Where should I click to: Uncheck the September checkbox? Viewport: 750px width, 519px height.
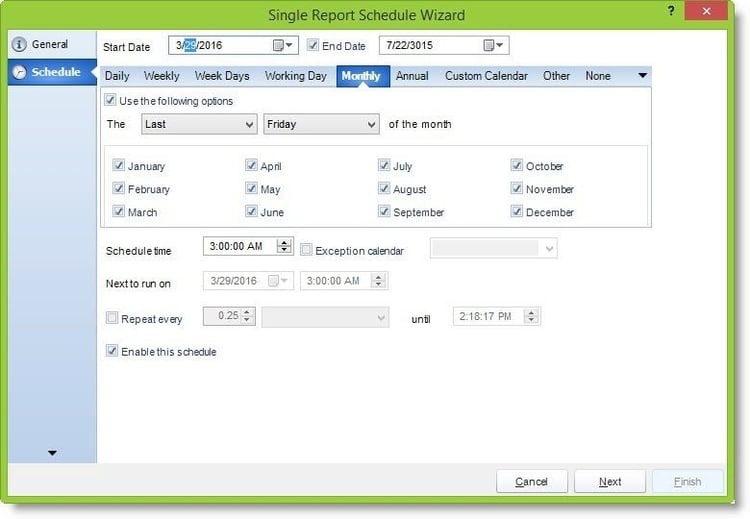tap(384, 211)
